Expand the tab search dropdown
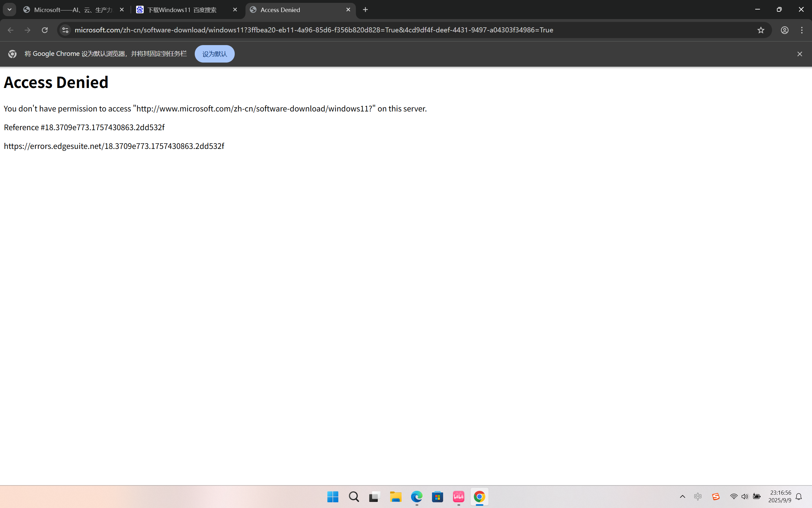The height and width of the screenshot is (508, 812). tap(10, 10)
